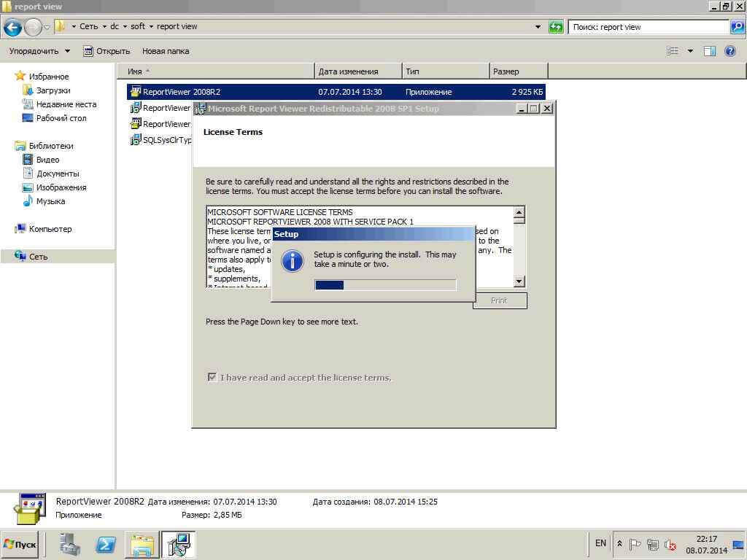Click the EN language indicator
Screen dimensions: 747x560
click(600, 543)
